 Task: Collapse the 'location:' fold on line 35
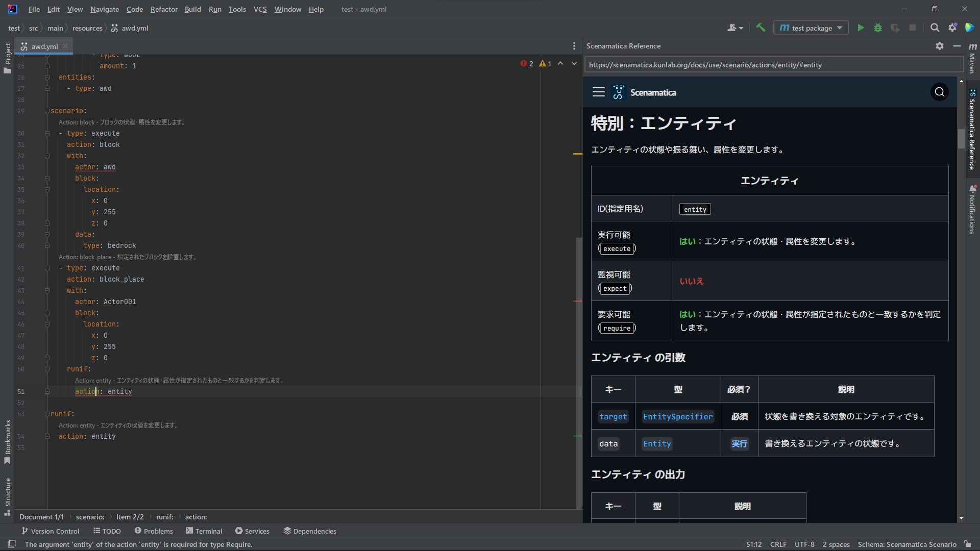pos(47,190)
